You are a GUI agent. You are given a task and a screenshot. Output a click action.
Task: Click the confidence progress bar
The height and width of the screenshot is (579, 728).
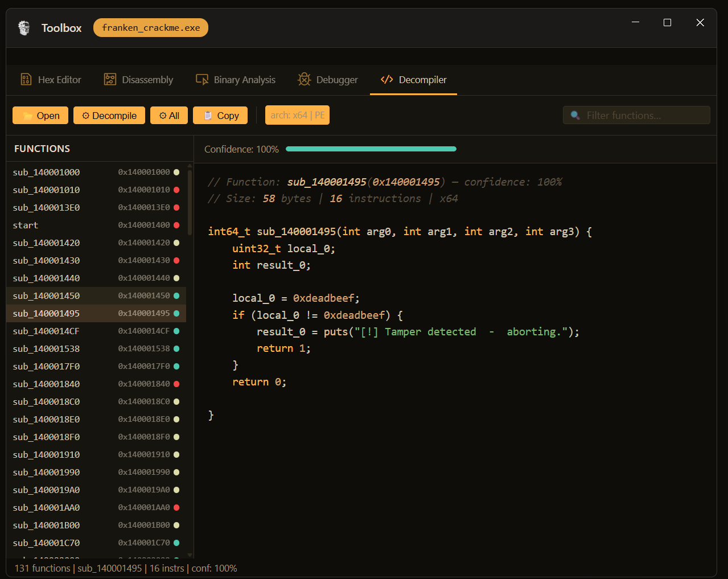click(x=371, y=149)
